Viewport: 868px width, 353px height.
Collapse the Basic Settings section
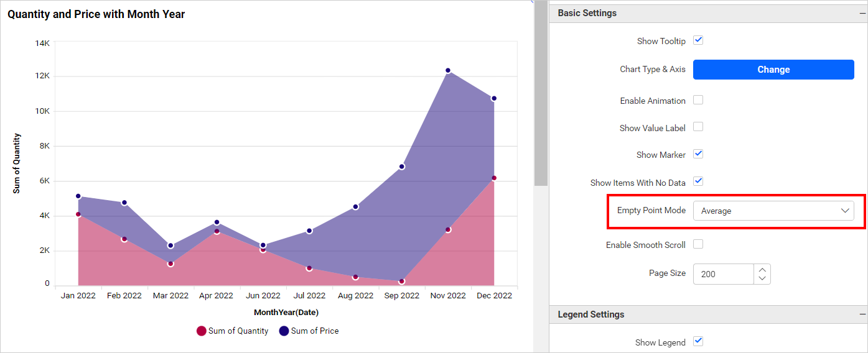click(x=862, y=13)
